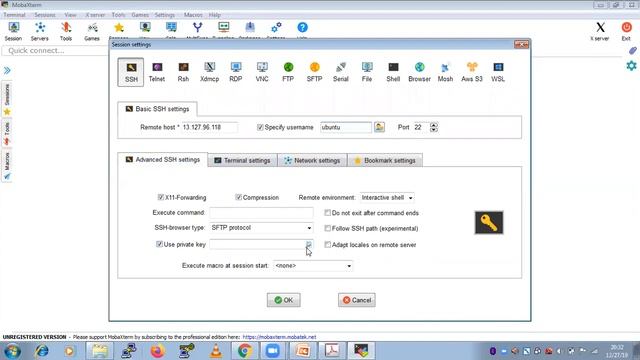Viewport: 640px width, 360px height.
Task: Choose the Aws S3 session type
Action: click(472, 72)
